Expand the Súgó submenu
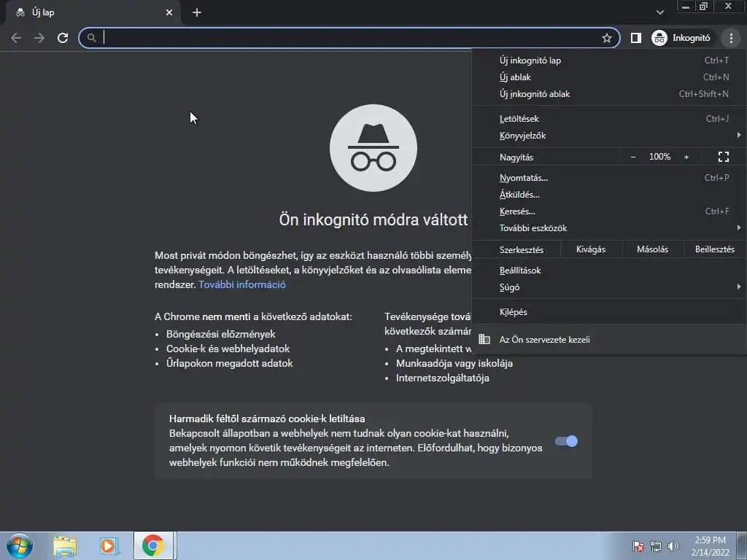747x560 pixels. (x=609, y=287)
